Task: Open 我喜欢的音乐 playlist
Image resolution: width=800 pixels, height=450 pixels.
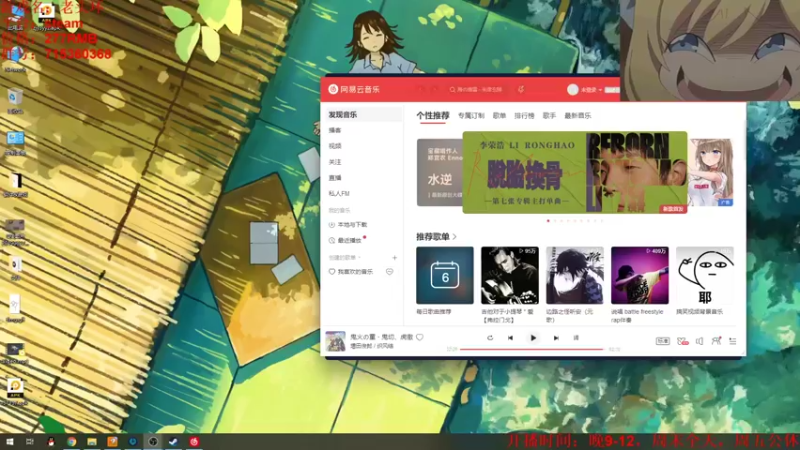Action: (x=351, y=272)
